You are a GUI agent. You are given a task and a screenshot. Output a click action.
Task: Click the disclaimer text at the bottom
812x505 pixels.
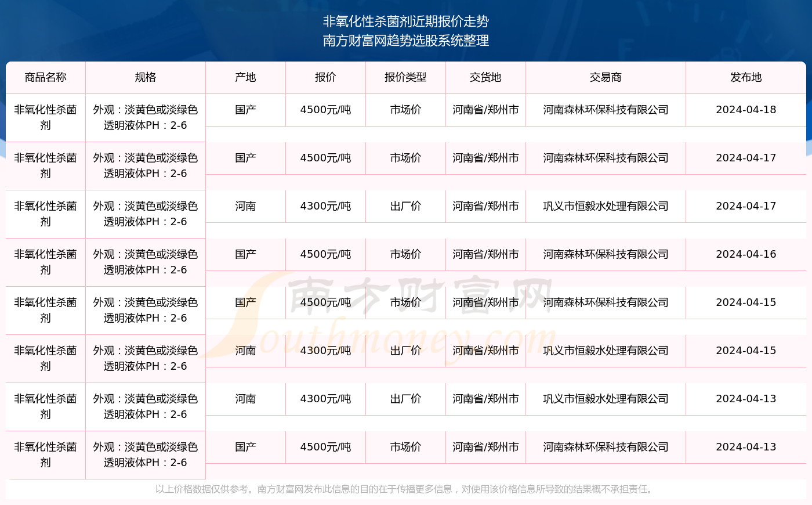click(x=405, y=489)
